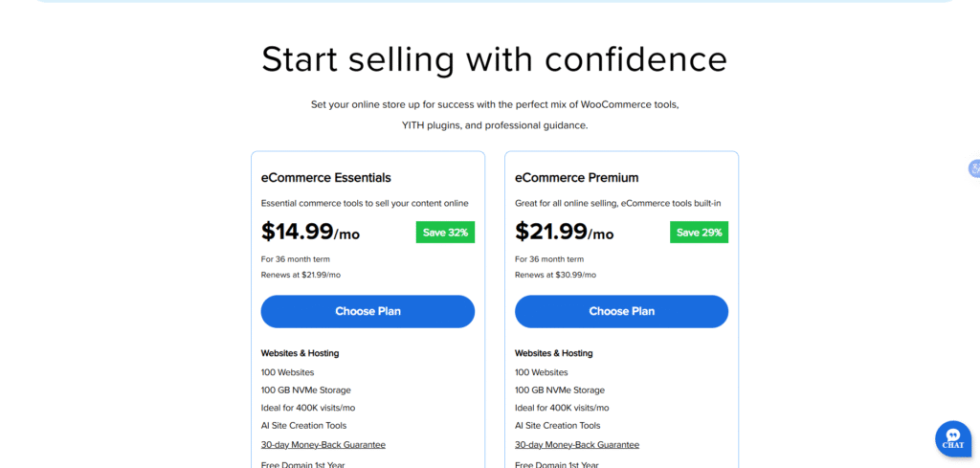Click the $14.99/mo price

[310, 232]
